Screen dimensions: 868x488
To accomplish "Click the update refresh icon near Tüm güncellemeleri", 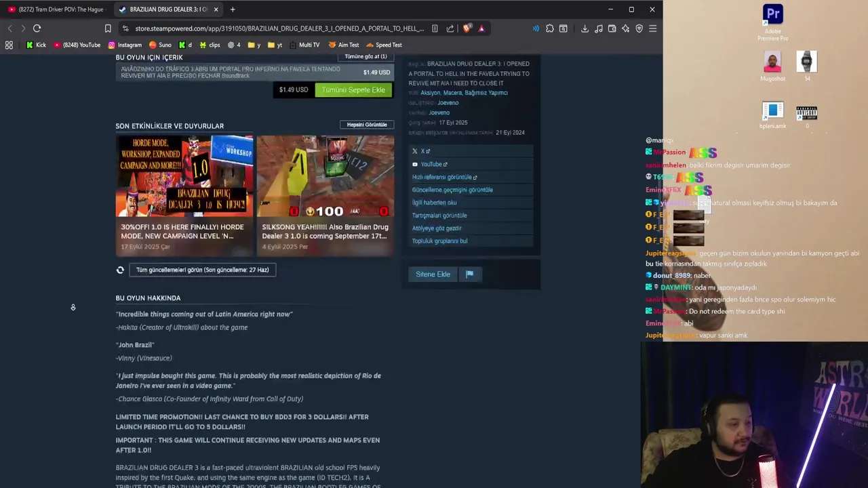I will click(x=120, y=270).
